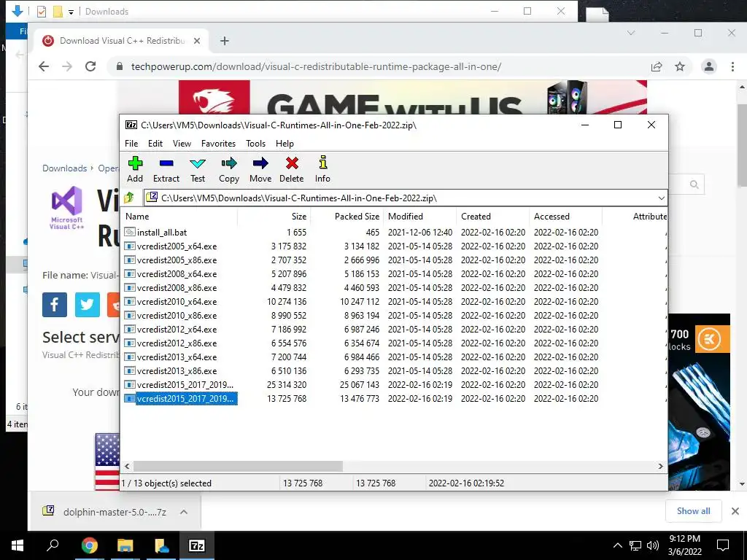Viewport: 747px width, 560px height.
Task: Close the Download Visual C++ Redistributable tab
Action: click(x=197, y=41)
